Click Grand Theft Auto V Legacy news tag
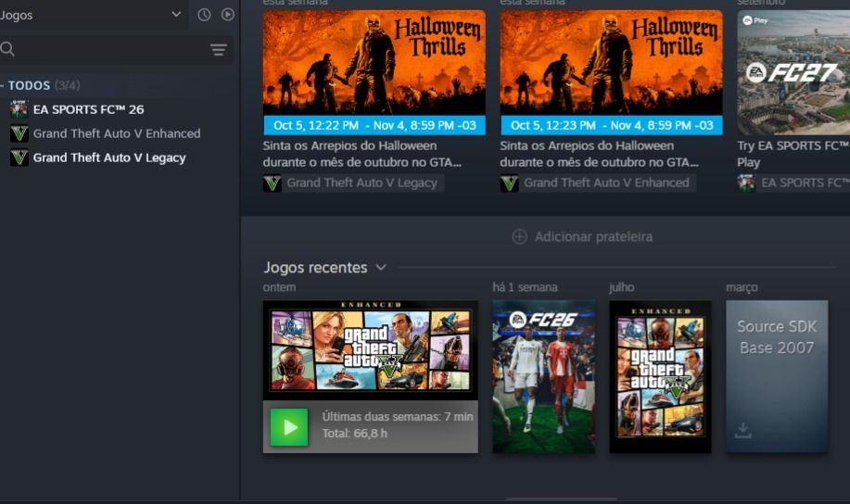 coord(353,183)
